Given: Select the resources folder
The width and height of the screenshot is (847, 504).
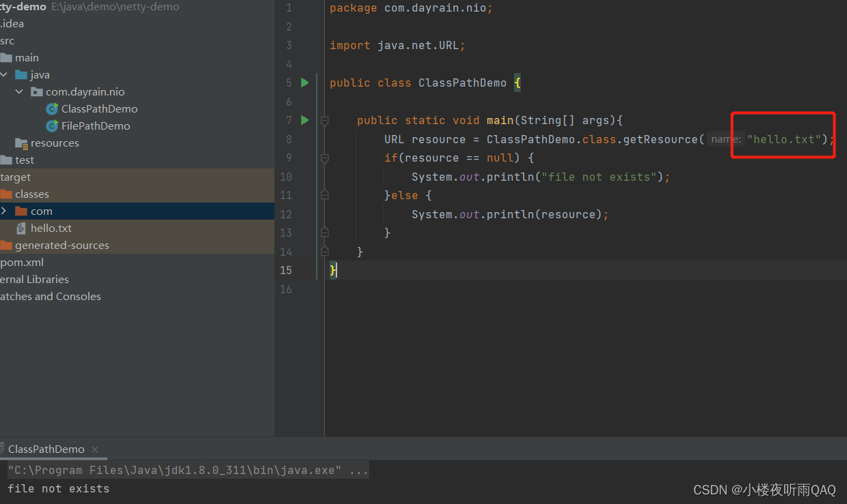Looking at the screenshot, I should [55, 143].
